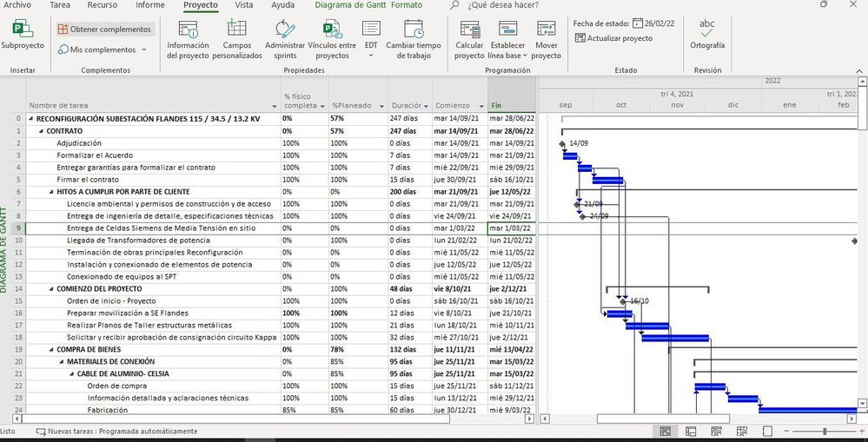Select 'Fabricación' task in row 24
868x442 pixels.
(x=108, y=411)
